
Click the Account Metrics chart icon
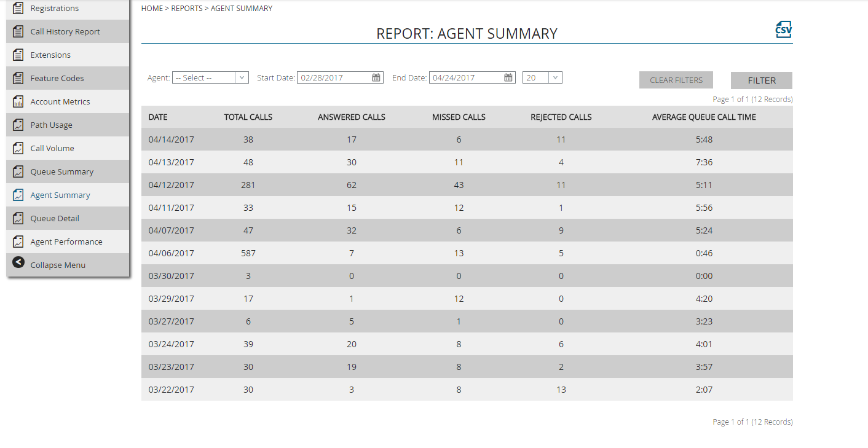[x=18, y=101]
